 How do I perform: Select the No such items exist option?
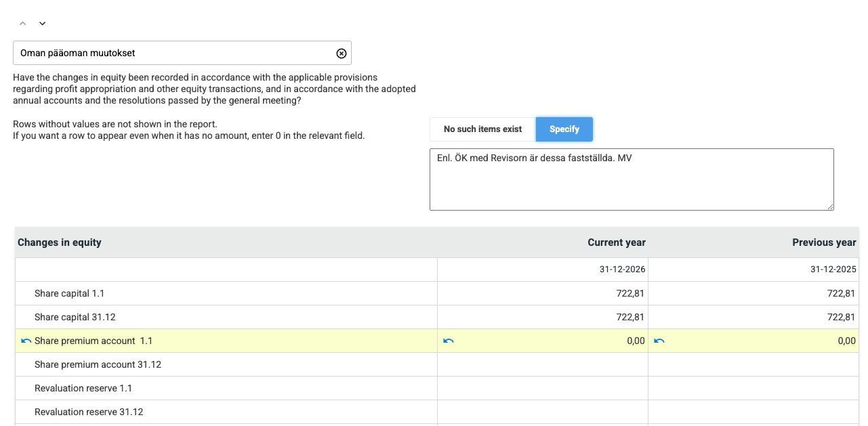point(482,129)
